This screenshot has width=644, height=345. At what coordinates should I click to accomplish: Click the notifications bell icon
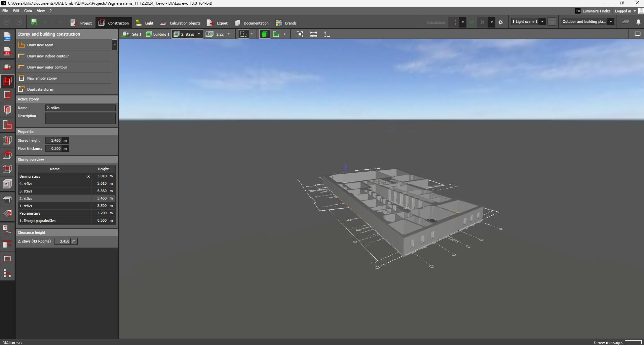pos(638,22)
